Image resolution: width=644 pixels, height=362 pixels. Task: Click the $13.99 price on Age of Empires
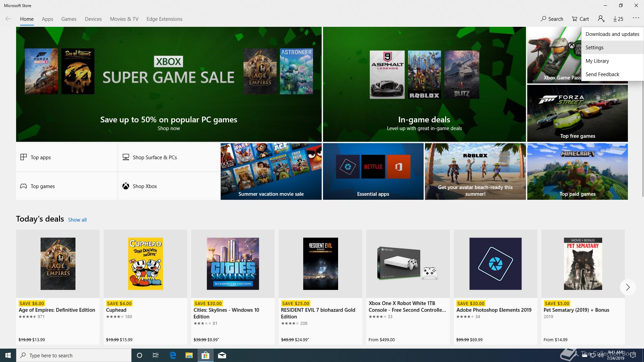(x=39, y=340)
